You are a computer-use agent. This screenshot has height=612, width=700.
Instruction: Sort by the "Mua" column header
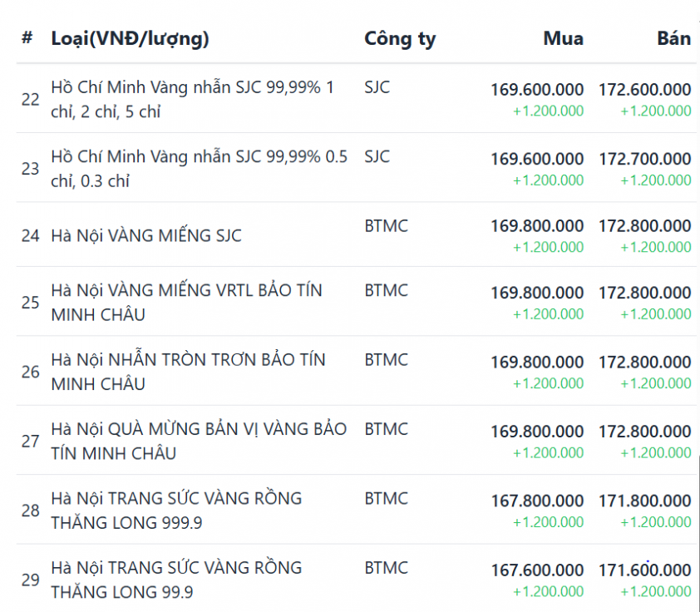click(563, 38)
